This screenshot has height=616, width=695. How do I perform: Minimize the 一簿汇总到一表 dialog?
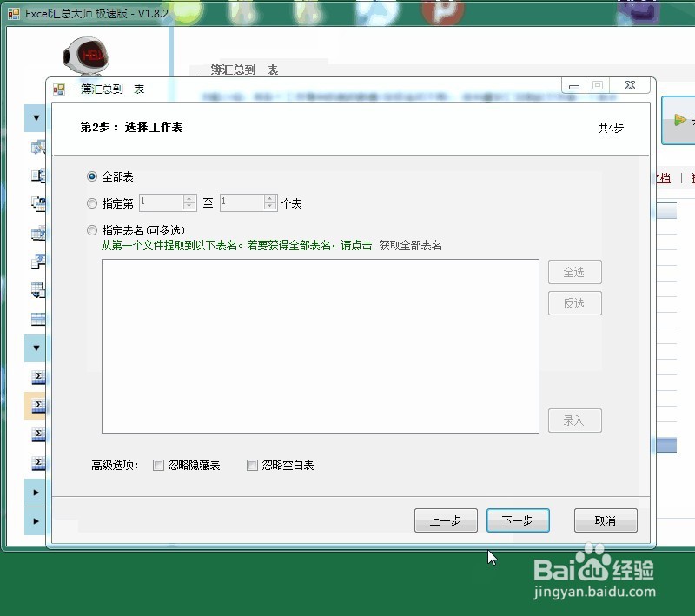tap(574, 85)
